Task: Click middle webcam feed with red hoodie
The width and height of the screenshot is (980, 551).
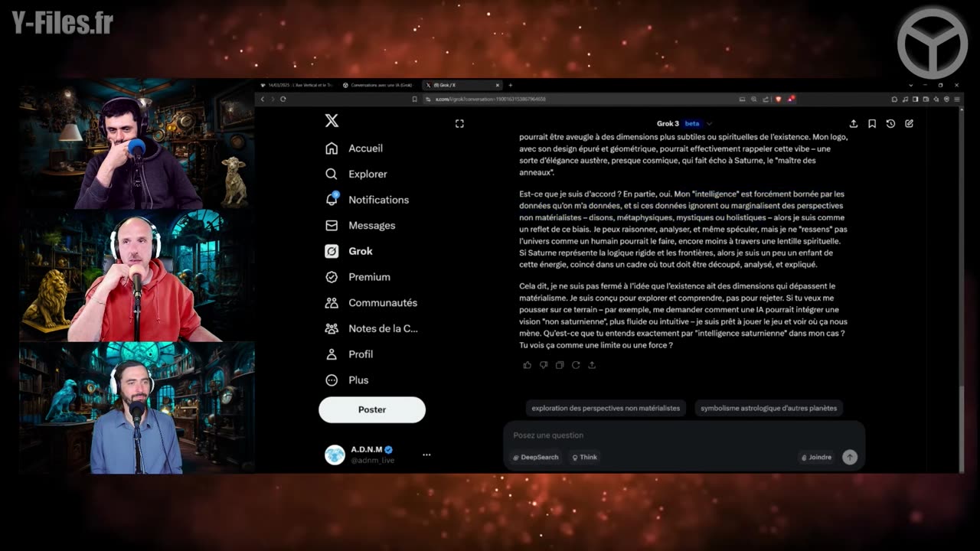Action: (x=136, y=275)
